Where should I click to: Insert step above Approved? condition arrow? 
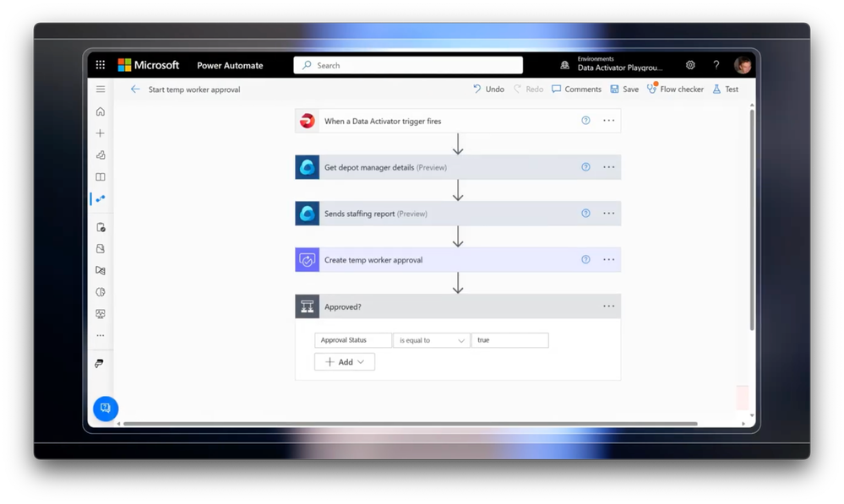458,283
